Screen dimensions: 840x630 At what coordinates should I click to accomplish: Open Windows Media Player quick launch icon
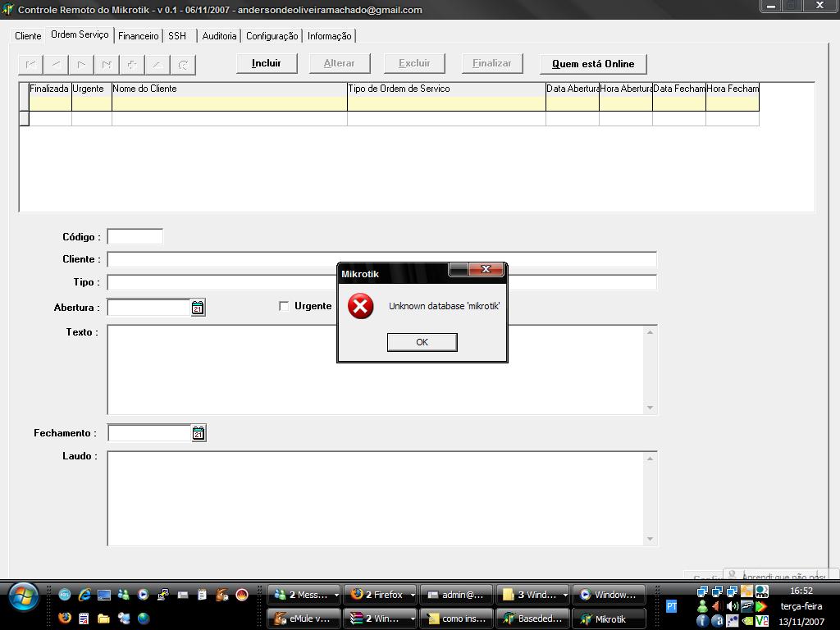[143, 595]
